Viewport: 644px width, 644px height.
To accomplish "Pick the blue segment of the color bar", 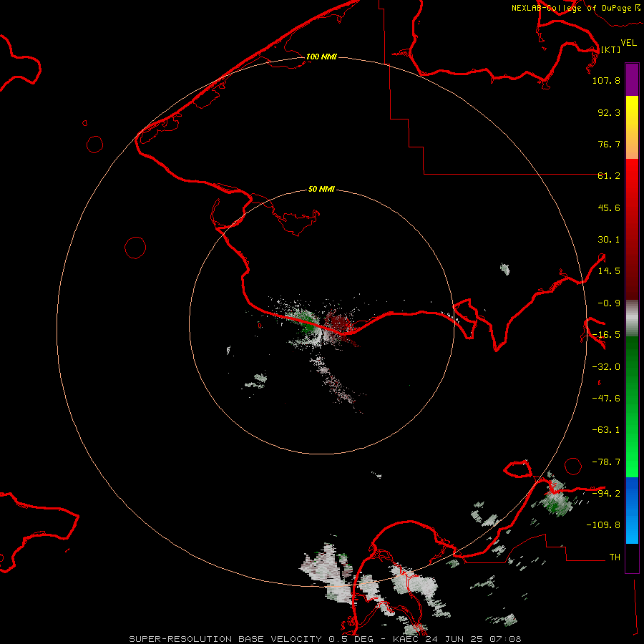I will coord(632,510).
